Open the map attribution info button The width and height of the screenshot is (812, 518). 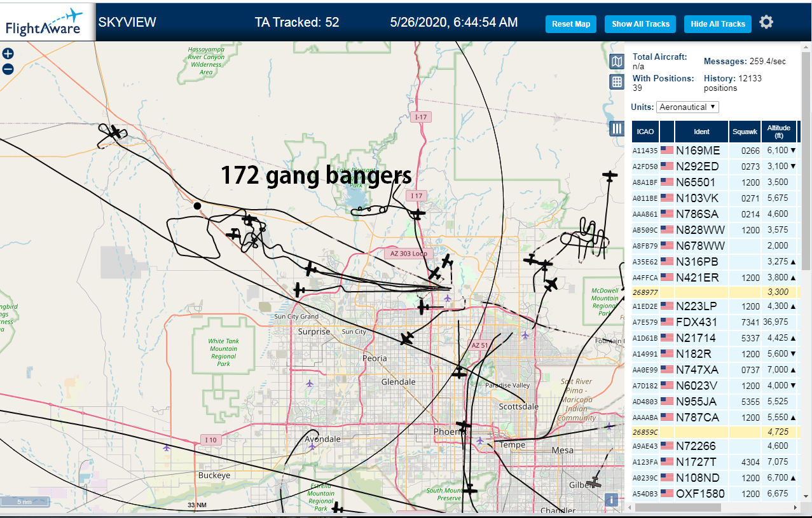click(x=612, y=500)
